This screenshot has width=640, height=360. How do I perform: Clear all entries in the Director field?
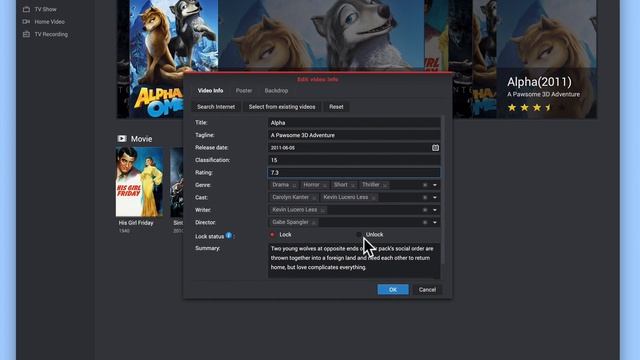(425, 222)
